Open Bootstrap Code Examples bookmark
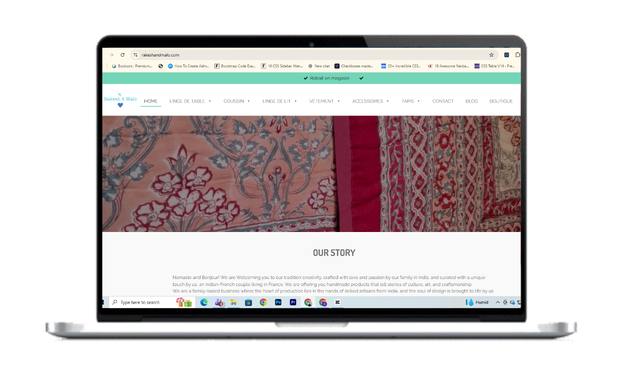 pos(235,66)
